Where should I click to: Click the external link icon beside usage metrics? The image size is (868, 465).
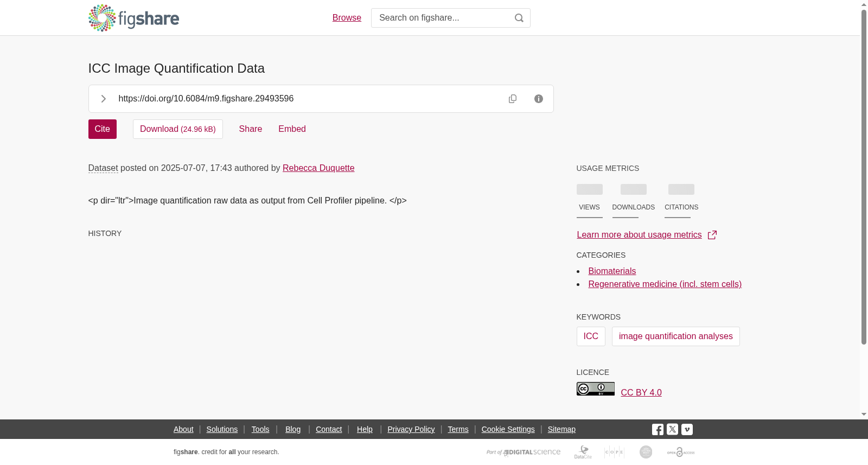pos(712,235)
